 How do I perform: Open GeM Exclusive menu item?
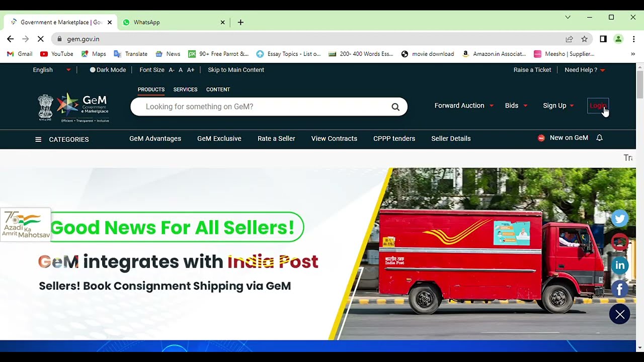click(x=219, y=139)
